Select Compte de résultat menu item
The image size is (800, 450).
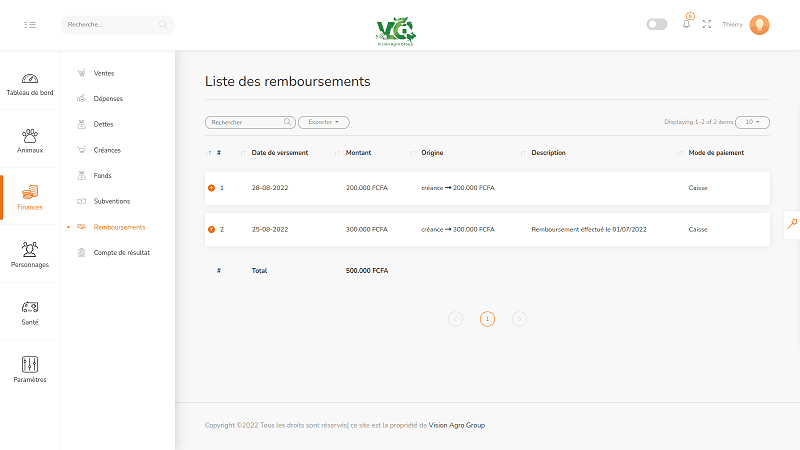[x=121, y=253]
